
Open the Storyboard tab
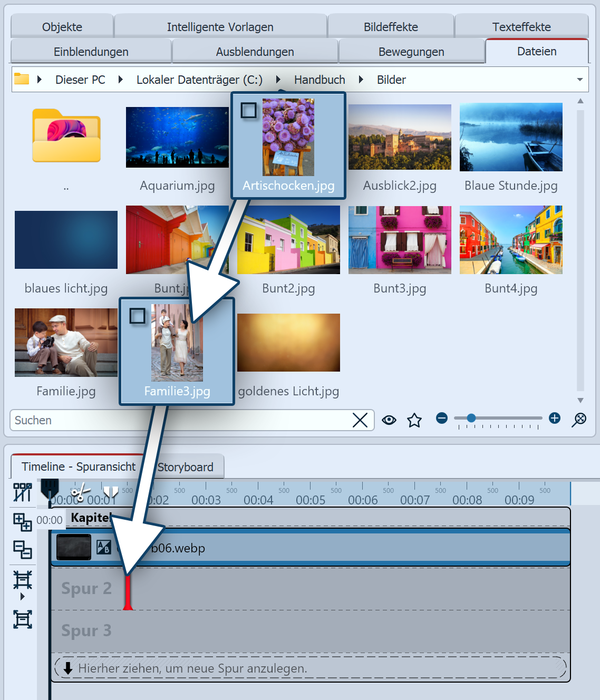(x=185, y=467)
